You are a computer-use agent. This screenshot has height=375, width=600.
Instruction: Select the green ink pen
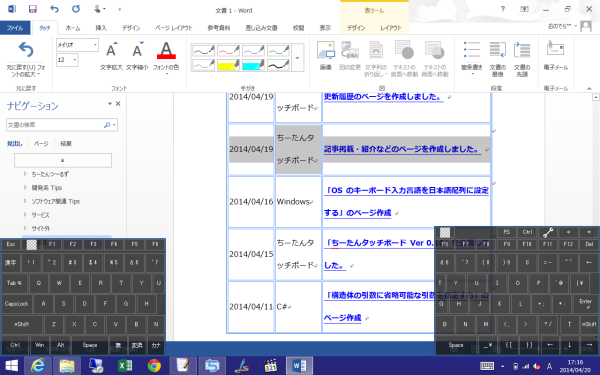pyautogui.click(x=278, y=51)
